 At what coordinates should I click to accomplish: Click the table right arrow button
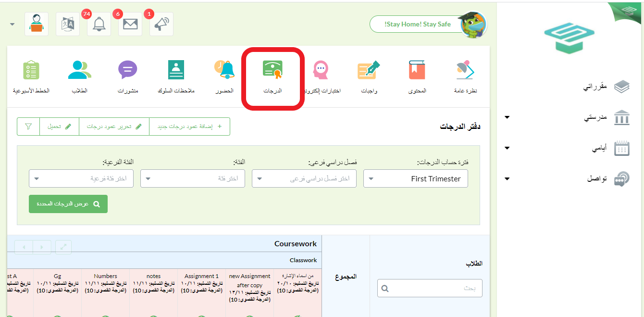pos(42,247)
